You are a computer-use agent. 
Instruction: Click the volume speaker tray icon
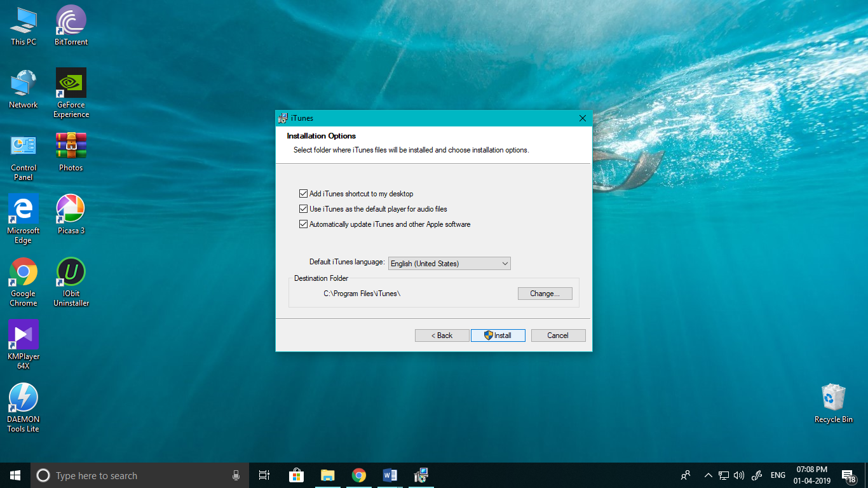pos(738,475)
